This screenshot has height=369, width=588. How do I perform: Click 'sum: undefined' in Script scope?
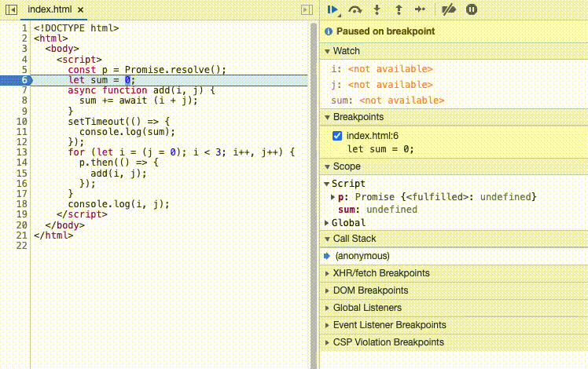click(377, 210)
